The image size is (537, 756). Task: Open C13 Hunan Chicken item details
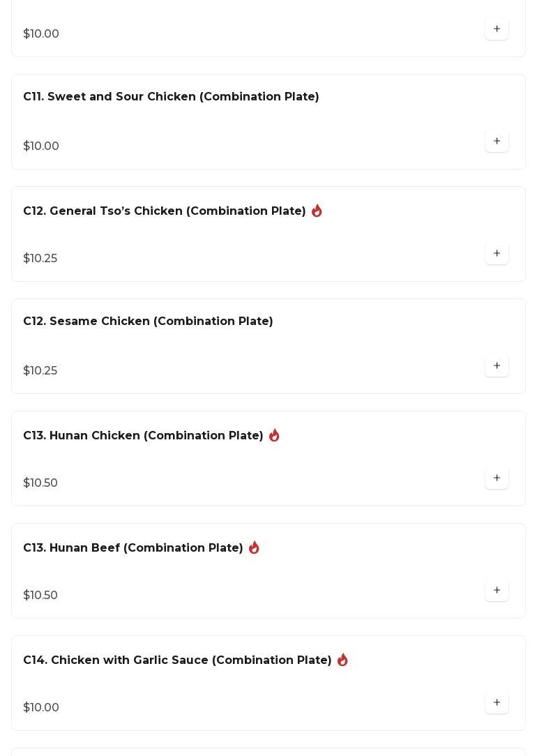[143, 436]
